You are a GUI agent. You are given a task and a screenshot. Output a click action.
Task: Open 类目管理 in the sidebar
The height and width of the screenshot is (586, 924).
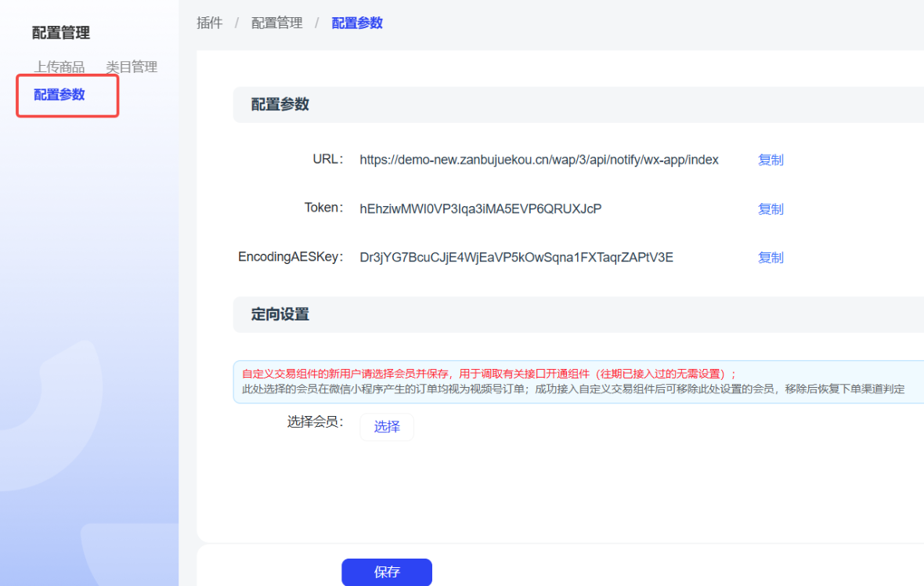[x=132, y=67]
